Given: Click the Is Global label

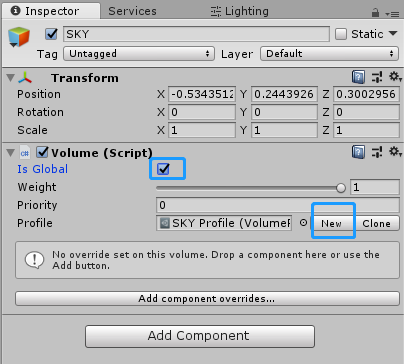Looking at the screenshot, I should point(43,169).
